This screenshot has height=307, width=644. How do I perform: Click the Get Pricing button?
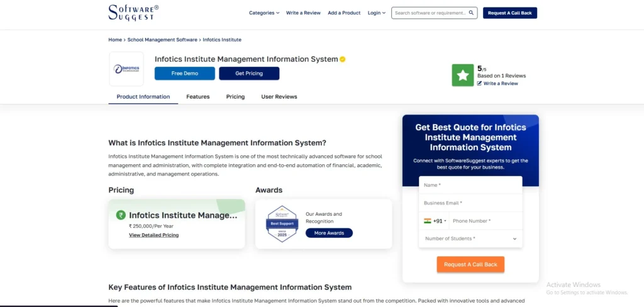pos(249,74)
